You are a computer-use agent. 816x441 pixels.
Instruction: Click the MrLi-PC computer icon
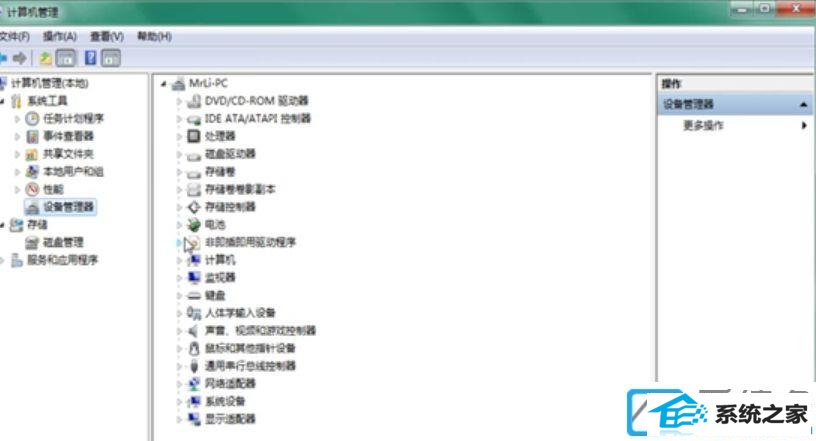pyautogui.click(x=178, y=83)
